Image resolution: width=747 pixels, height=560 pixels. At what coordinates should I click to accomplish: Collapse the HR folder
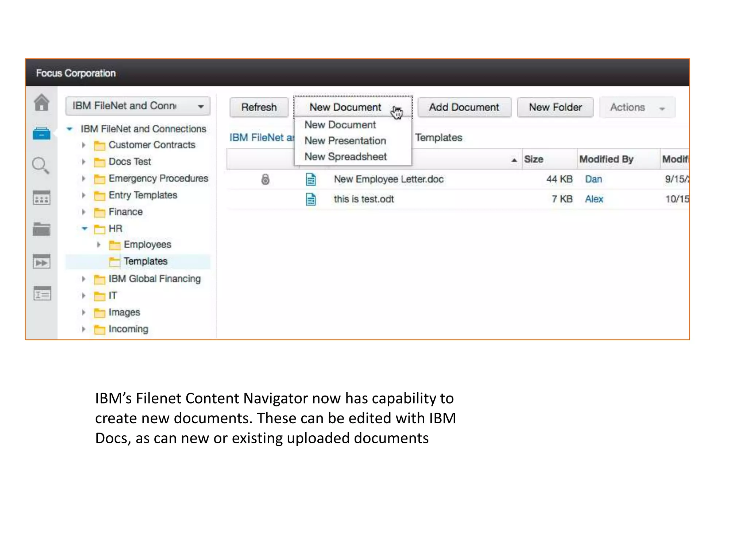coord(85,229)
